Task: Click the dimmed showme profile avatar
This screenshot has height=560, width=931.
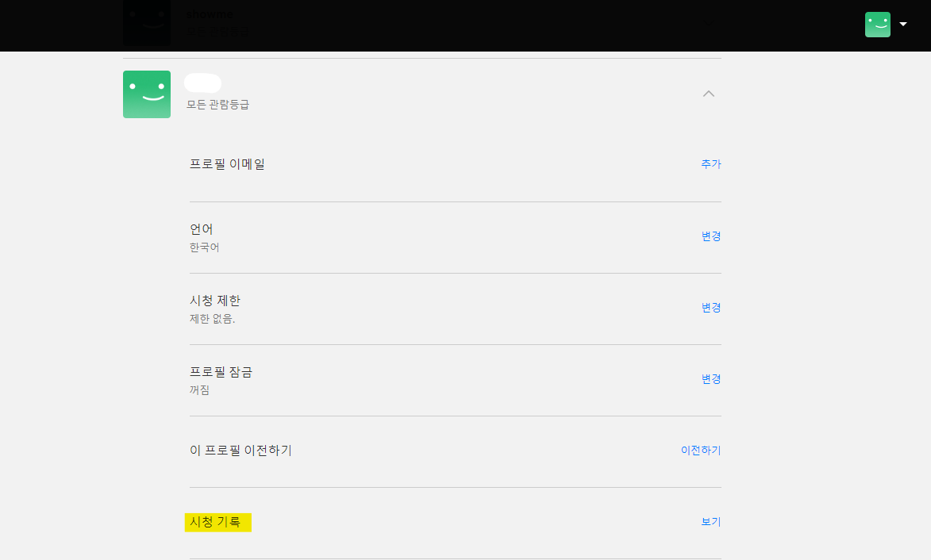Action: click(x=147, y=22)
